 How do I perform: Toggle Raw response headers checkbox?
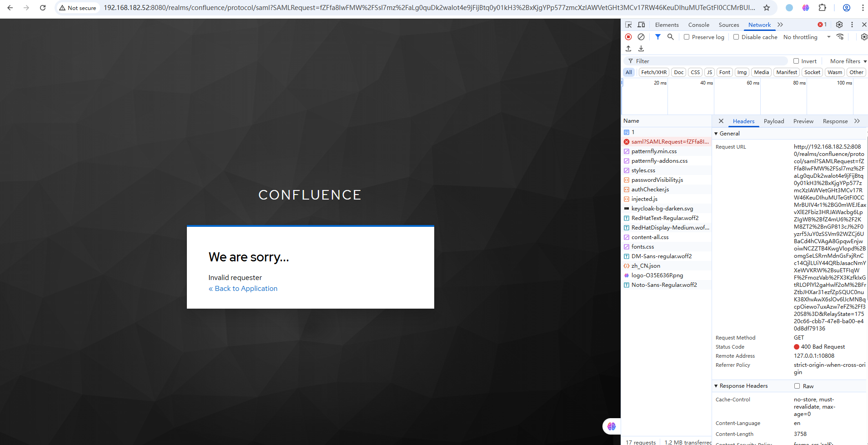tap(797, 386)
